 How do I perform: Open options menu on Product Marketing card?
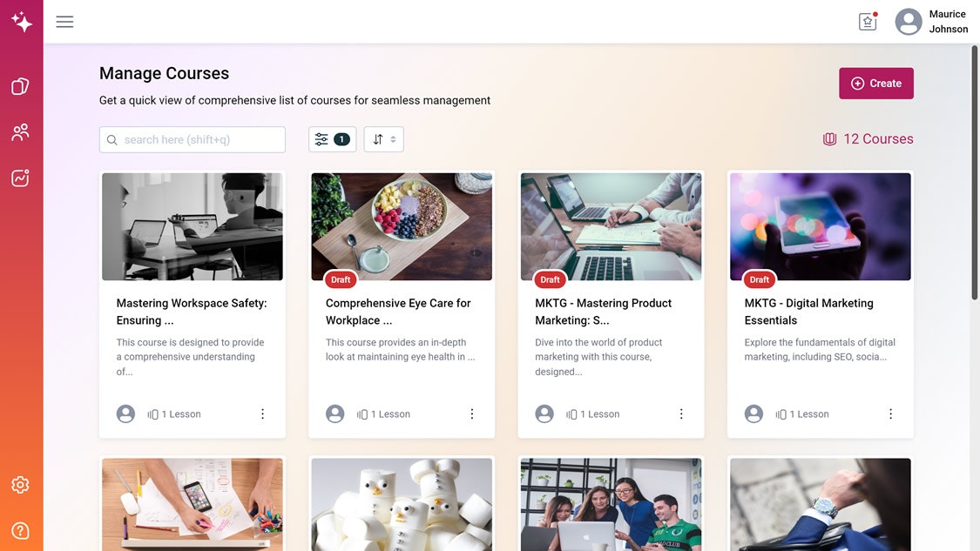tap(681, 413)
